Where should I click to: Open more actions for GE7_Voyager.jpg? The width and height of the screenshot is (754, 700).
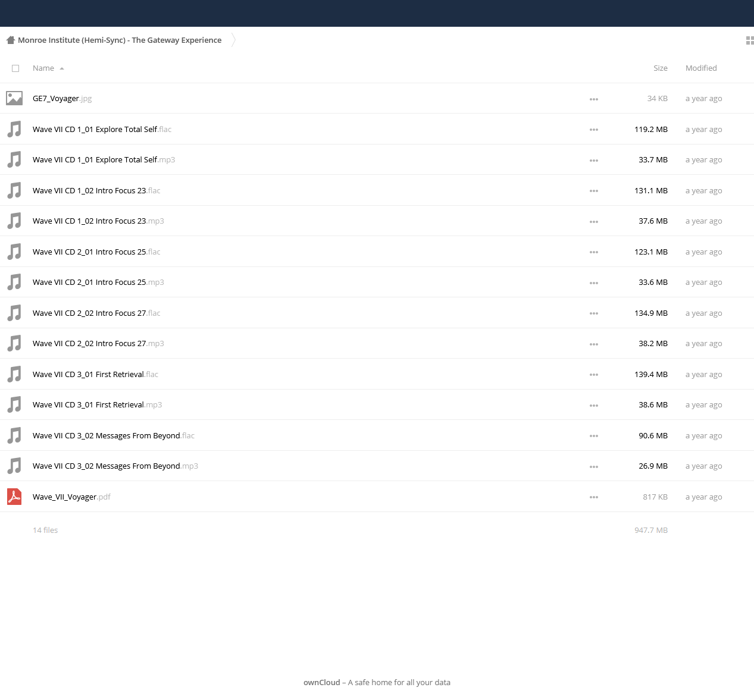(594, 99)
